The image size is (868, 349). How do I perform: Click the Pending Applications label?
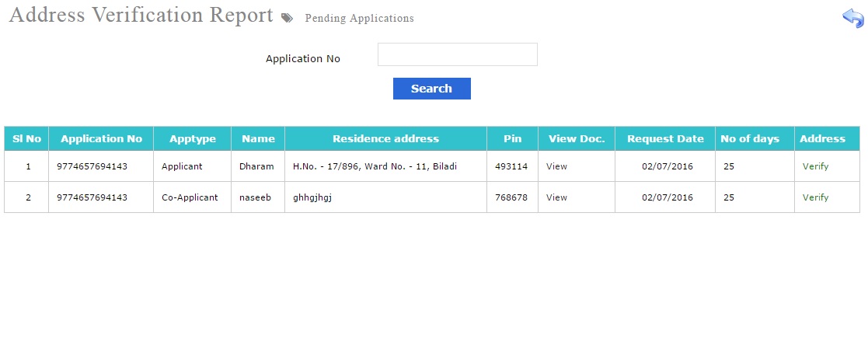[x=359, y=19]
